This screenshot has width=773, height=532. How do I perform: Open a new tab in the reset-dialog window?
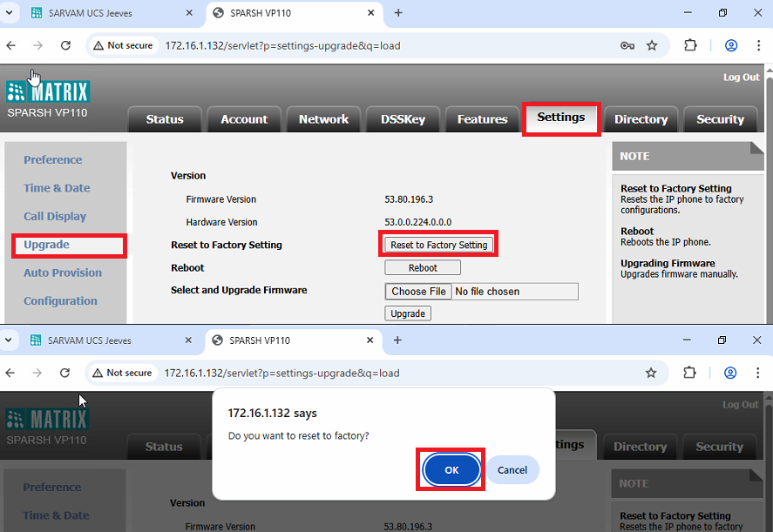(x=397, y=340)
